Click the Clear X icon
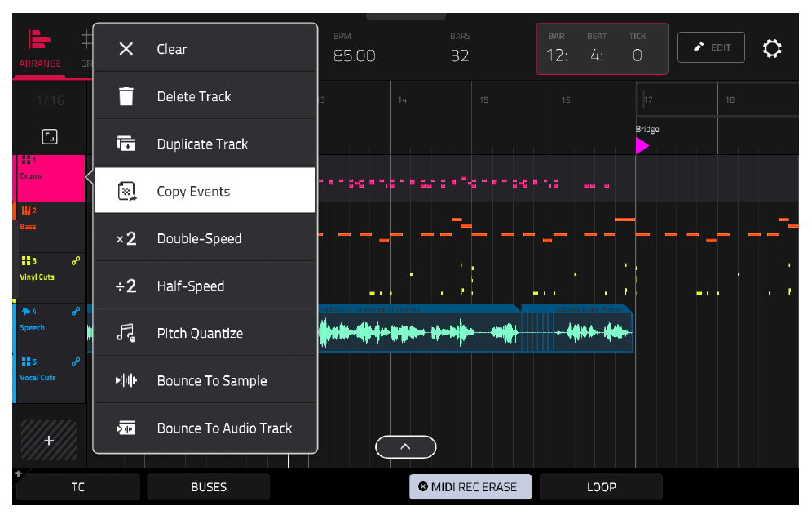Image resolution: width=812 pixels, height=519 pixels. (126, 49)
